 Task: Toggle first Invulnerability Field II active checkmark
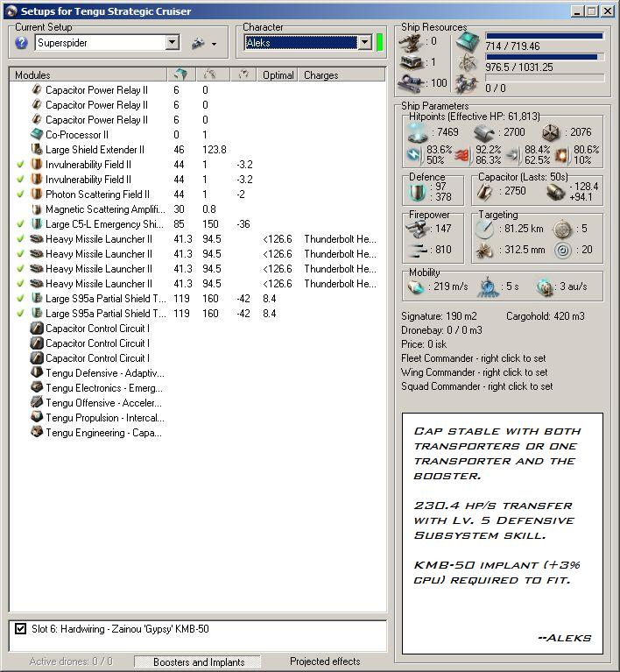point(20,165)
